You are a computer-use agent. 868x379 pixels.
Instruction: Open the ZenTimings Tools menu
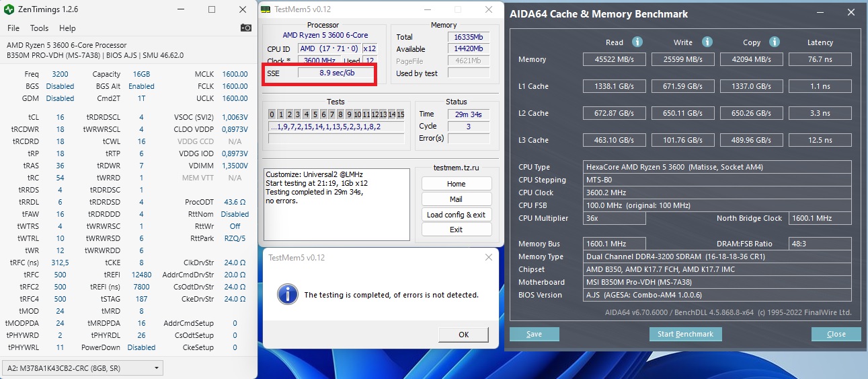pyautogui.click(x=39, y=28)
